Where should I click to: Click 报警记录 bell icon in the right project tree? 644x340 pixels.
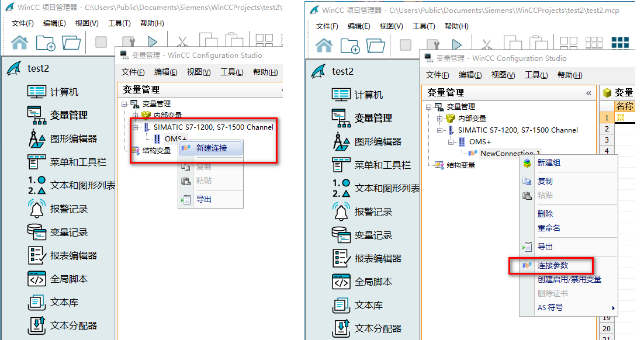click(341, 211)
